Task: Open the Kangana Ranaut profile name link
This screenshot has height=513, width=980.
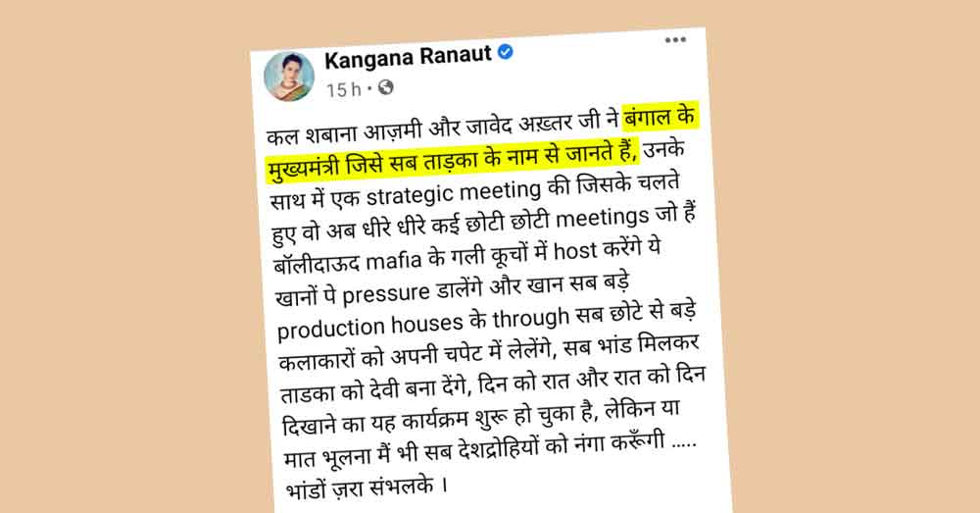Action: [x=408, y=58]
